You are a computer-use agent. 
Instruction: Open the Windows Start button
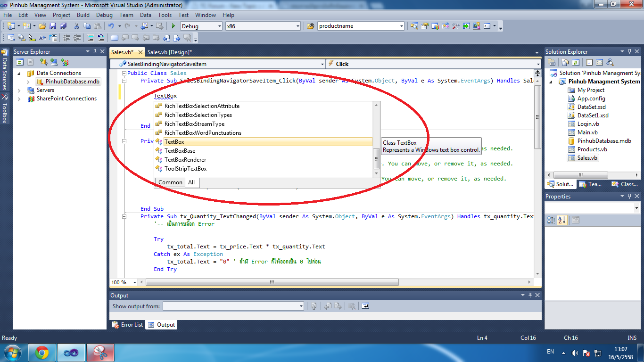coord(12,353)
